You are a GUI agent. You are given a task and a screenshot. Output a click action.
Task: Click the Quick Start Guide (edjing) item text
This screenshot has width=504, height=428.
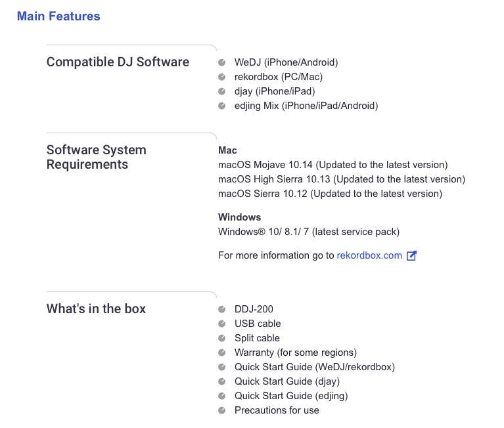(291, 396)
